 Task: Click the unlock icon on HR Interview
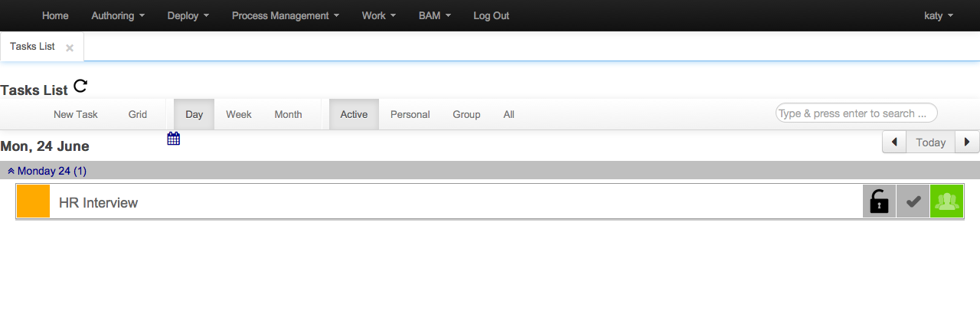(x=879, y=201)
